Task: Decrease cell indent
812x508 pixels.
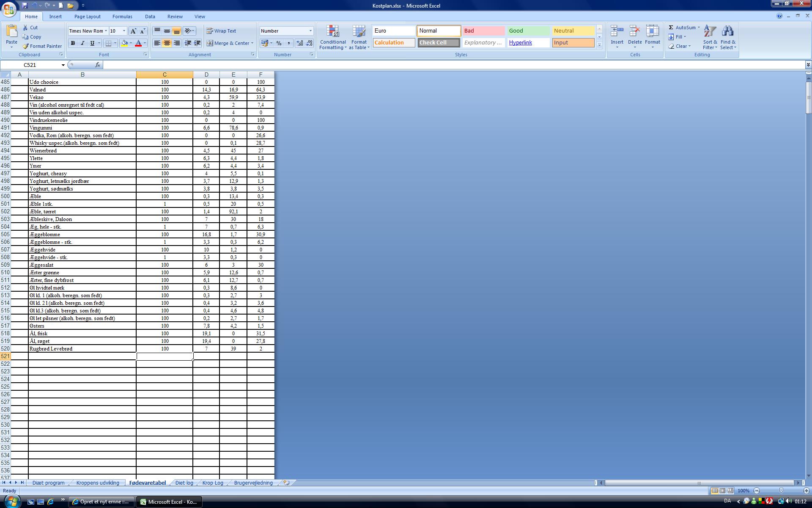Action: pos(188,43)
